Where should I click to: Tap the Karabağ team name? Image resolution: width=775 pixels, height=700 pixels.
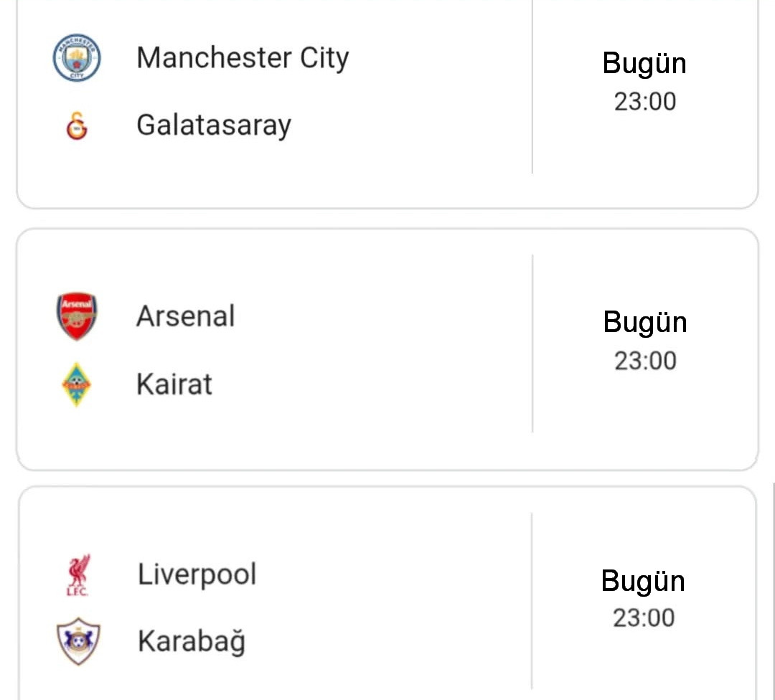192,641
